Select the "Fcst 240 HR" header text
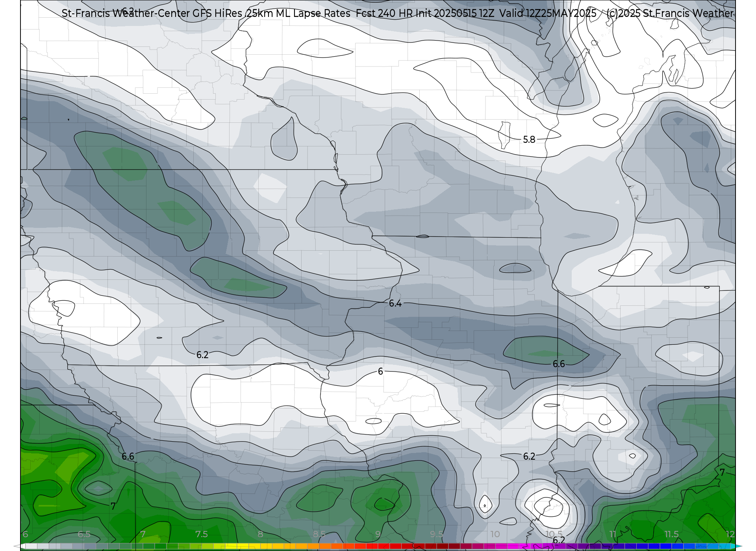The image size is (756, 551). 384,13
